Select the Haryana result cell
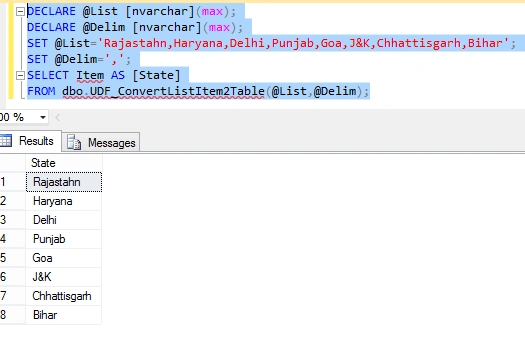The width and height of the screenshot is (525, 361). point(64,201)
